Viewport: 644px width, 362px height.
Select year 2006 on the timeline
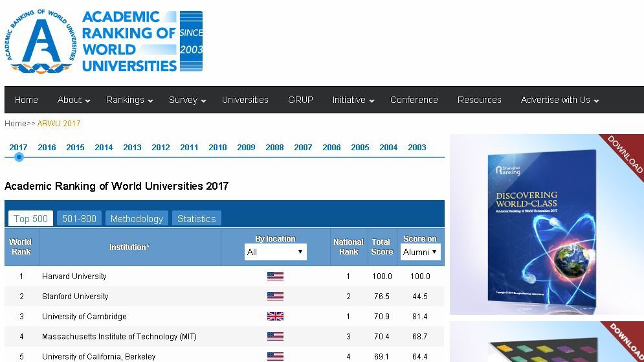click(x=331, y=147)
